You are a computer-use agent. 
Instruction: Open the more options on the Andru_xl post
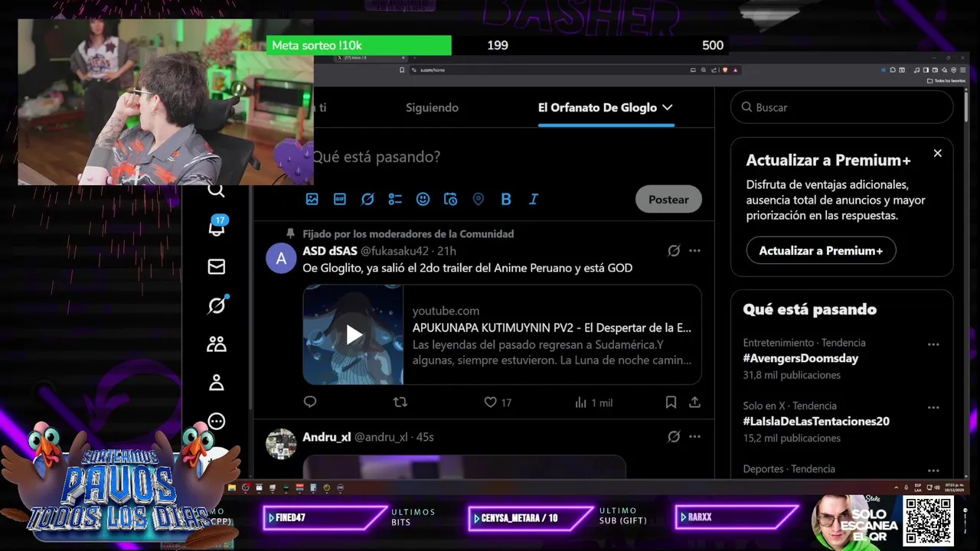[694, 436]
